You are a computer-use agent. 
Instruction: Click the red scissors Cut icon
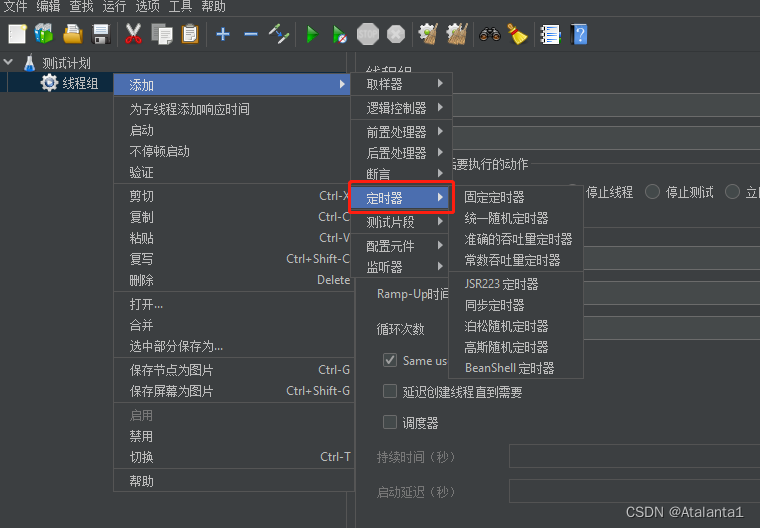[133, 34]
